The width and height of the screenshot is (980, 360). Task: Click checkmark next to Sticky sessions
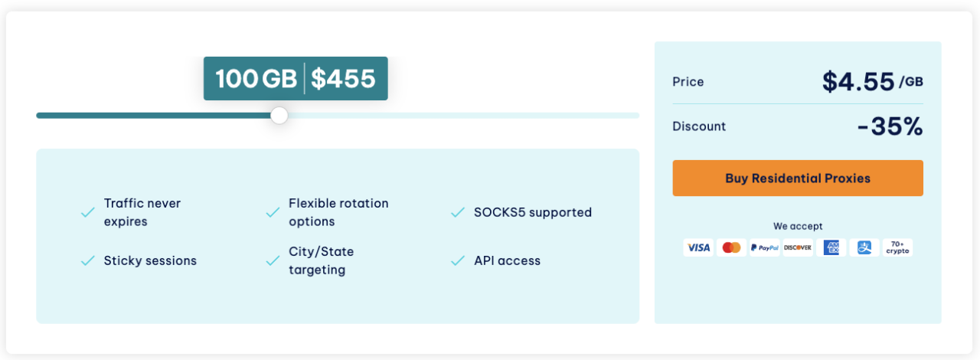[88, 261]
